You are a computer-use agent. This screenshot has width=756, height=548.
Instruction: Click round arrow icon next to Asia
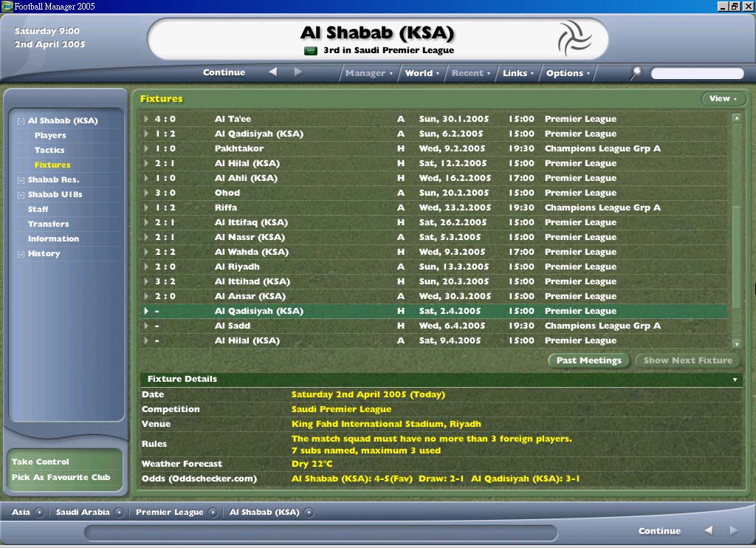[x=39, y=513]
